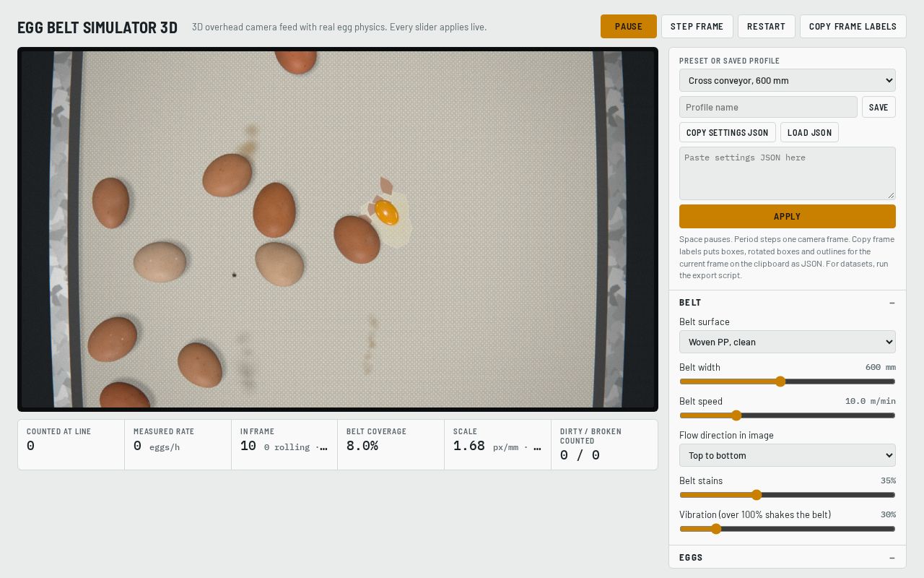The height and width of the screenshot is (578, 924).
Task: Open the preset profile dropdown 'Cross conveyor, 600 mm'
Action: coord(788,80)
